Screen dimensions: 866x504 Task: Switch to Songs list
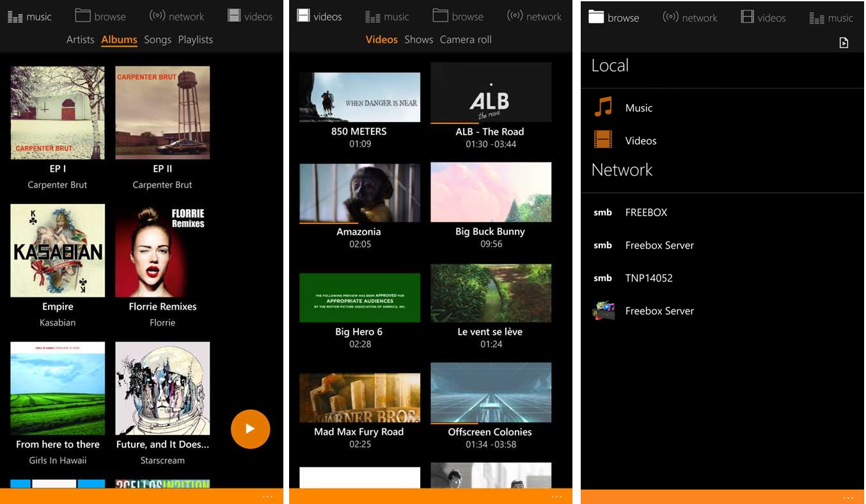click(x=157, y=40)
